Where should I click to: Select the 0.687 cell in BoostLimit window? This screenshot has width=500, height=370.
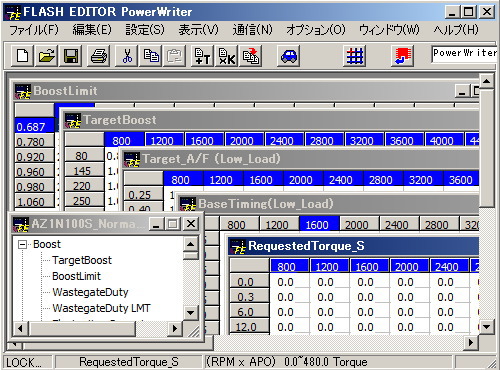pos(34,127)
